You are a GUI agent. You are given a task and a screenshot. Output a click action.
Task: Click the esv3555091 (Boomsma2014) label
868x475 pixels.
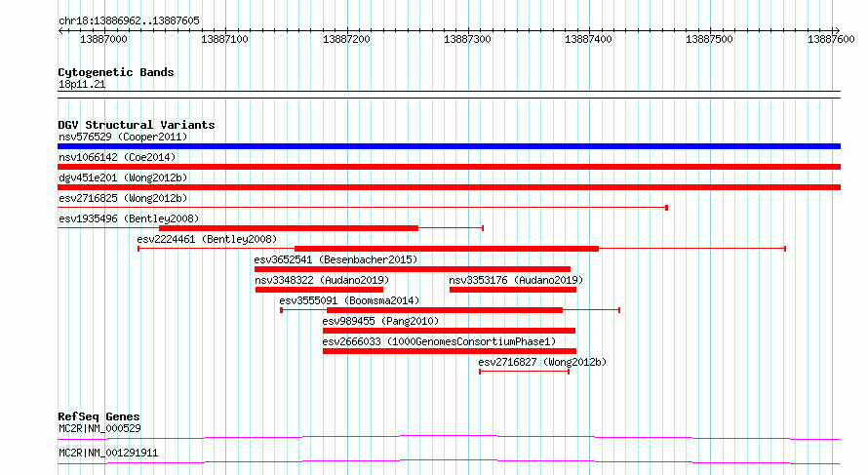pyautogui.click(x=349, y=300)
